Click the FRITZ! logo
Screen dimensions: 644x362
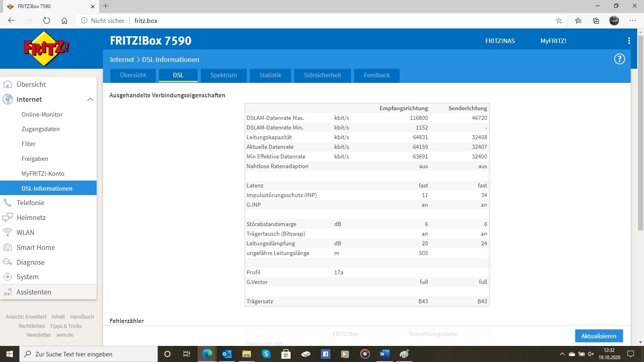click(x=46, y=49)
